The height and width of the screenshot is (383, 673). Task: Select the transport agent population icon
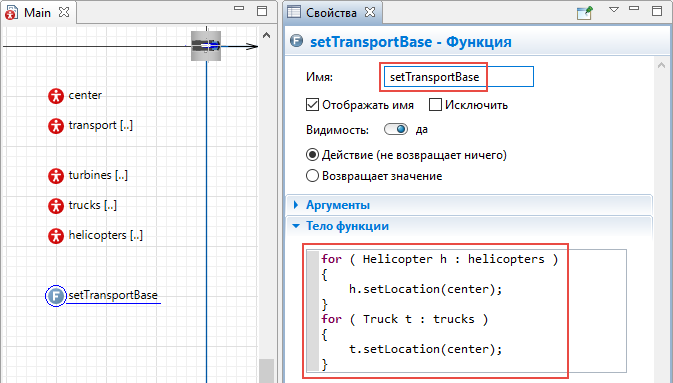coord(56,126)
